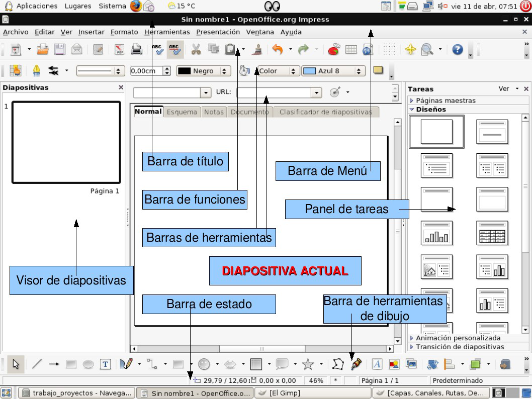Run the spellcheck

point(158,49)
